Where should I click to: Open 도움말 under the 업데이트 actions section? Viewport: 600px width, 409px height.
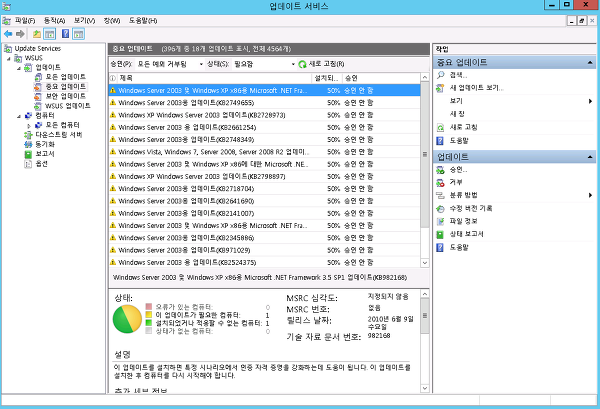pos(459,248)
